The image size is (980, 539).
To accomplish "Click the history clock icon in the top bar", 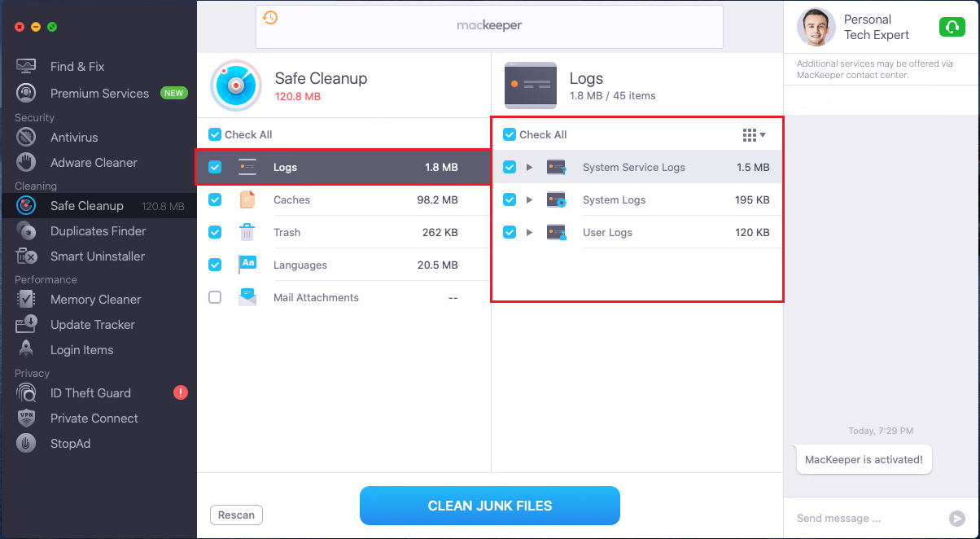I will (270, 17).
